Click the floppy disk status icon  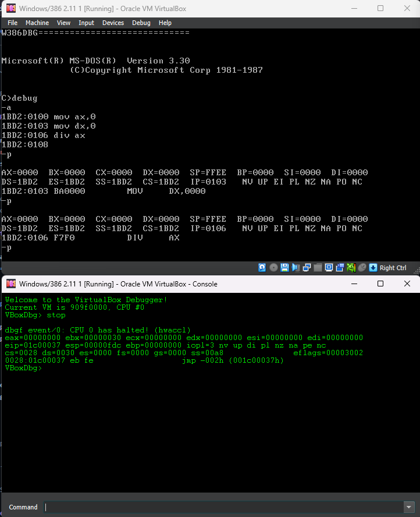pos(284,268)
